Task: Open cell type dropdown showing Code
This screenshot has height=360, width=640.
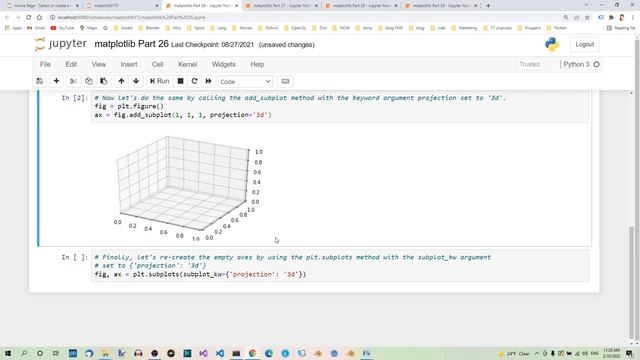Action: (245, 82)
